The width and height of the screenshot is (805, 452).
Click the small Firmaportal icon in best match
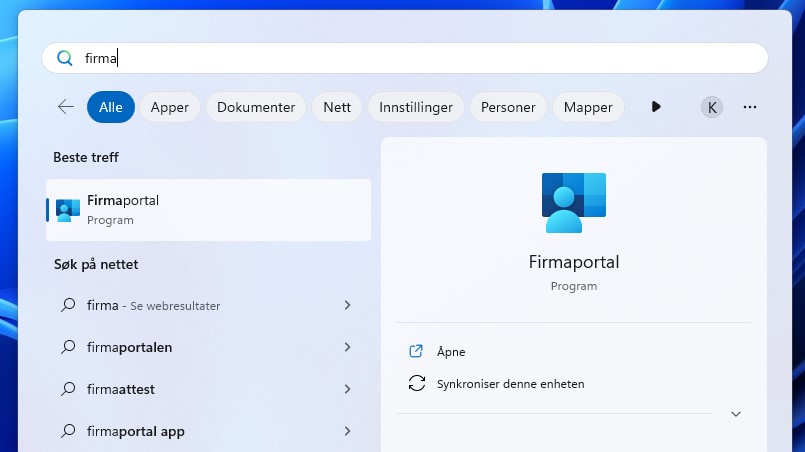click(68, 210)
